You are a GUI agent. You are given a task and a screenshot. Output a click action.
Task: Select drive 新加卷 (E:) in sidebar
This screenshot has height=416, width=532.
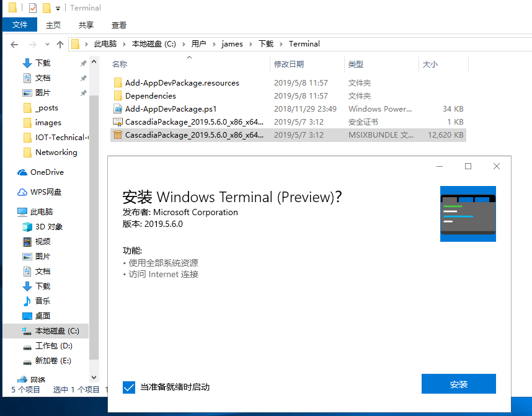[x=53, y=361]
